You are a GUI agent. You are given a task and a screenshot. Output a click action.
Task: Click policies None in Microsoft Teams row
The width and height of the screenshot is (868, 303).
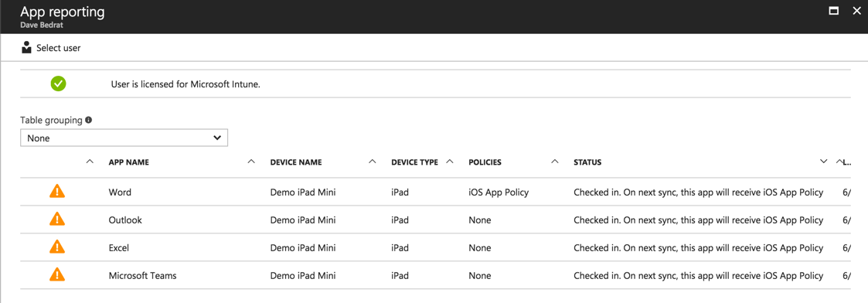[x=479, y=275]
